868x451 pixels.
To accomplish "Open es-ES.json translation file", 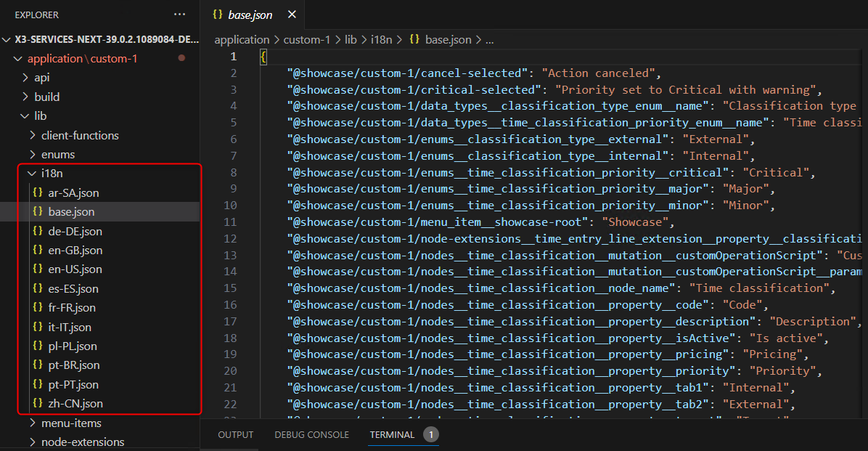I will (73, 288).
